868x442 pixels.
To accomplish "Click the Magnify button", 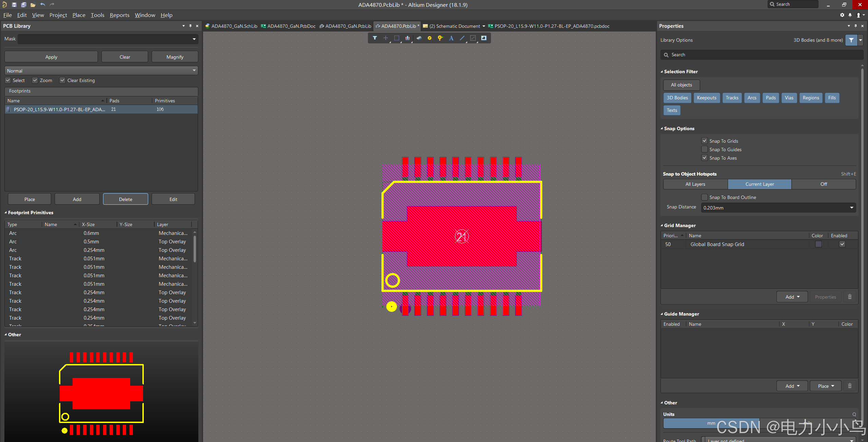I will pyautogui.click(x=175, y=57).
